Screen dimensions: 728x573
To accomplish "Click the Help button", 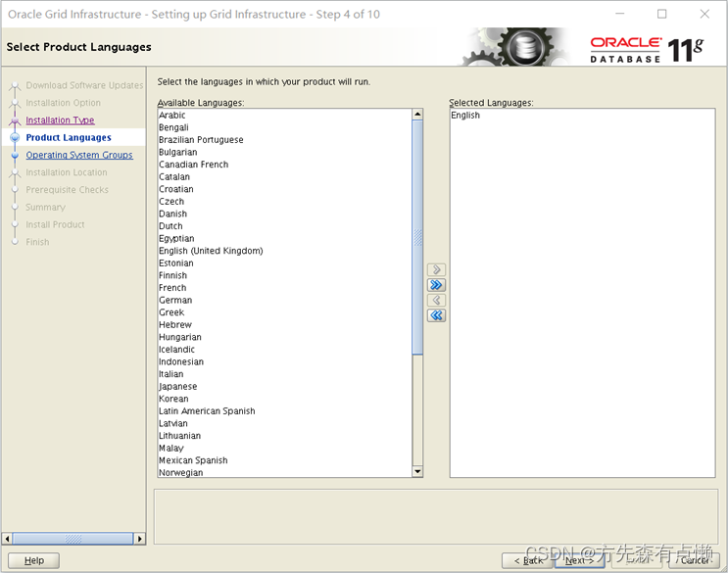I will pos(34,560).
